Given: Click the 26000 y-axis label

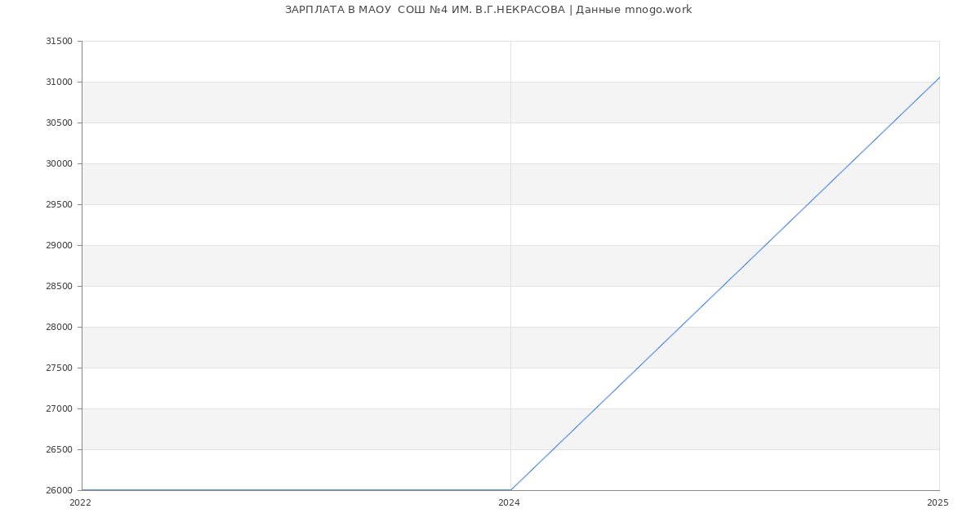Looking at the screenshot, I should (x=59, y=491).
